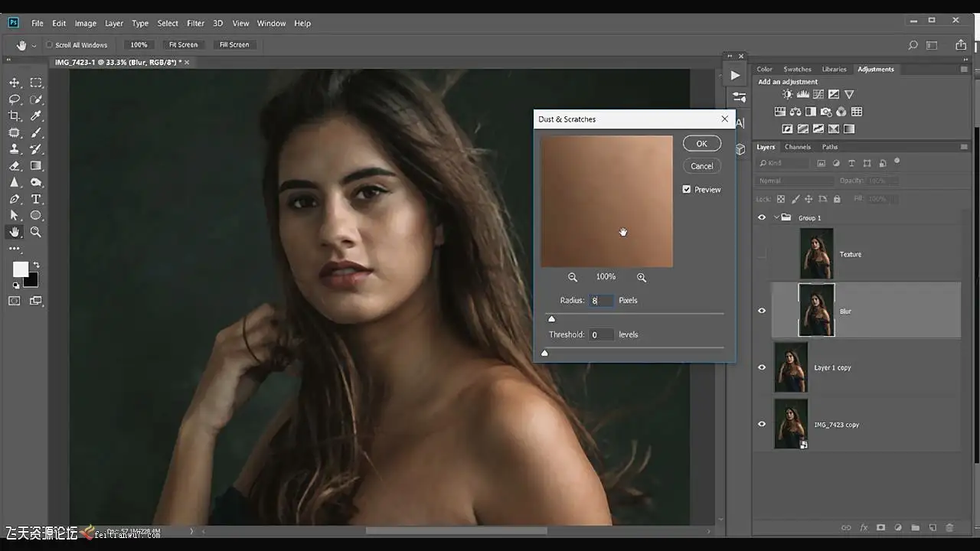Switch to the Channels tab
The image size is (980, 551).
[x=797, y=147]
